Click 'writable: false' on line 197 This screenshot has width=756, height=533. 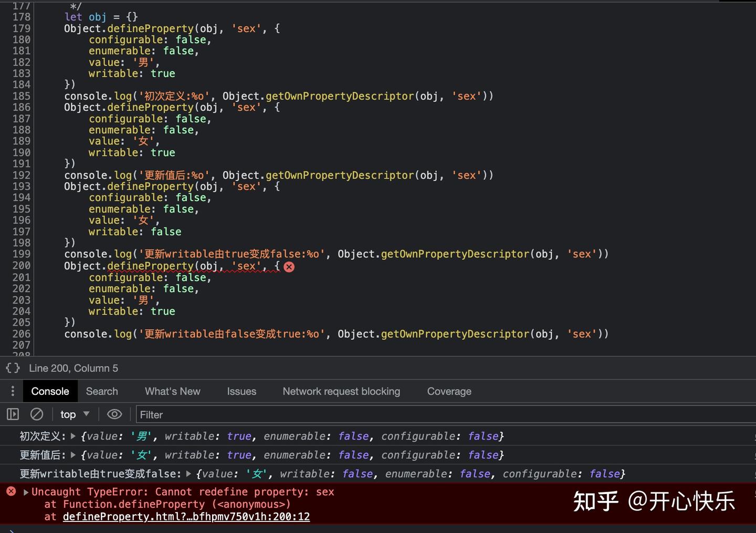tap(135, 232)
